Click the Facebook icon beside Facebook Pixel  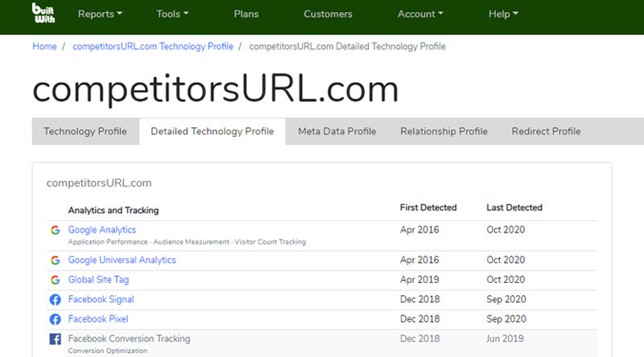coord(55,319)
